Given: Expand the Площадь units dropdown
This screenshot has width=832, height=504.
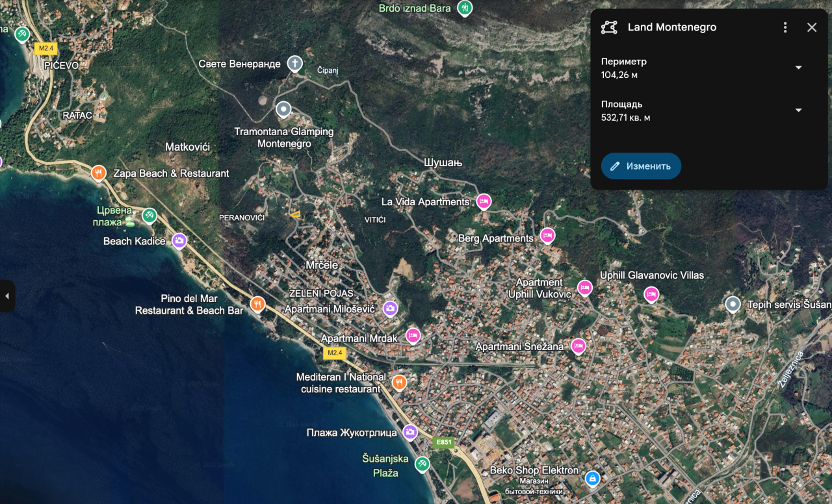Looking at the screenshot, I should [x=799, y=110].
